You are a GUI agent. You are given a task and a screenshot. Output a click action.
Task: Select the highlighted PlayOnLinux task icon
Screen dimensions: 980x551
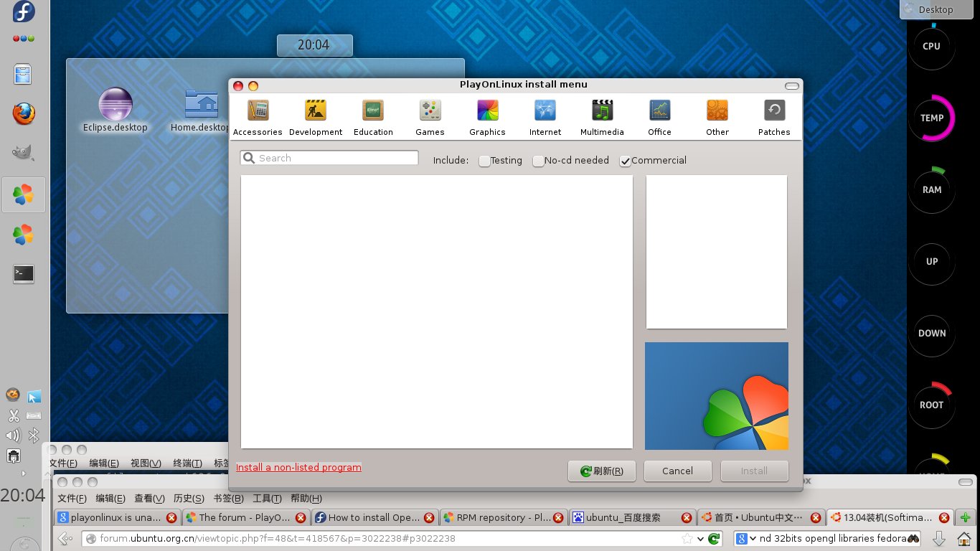pos(24,194)
